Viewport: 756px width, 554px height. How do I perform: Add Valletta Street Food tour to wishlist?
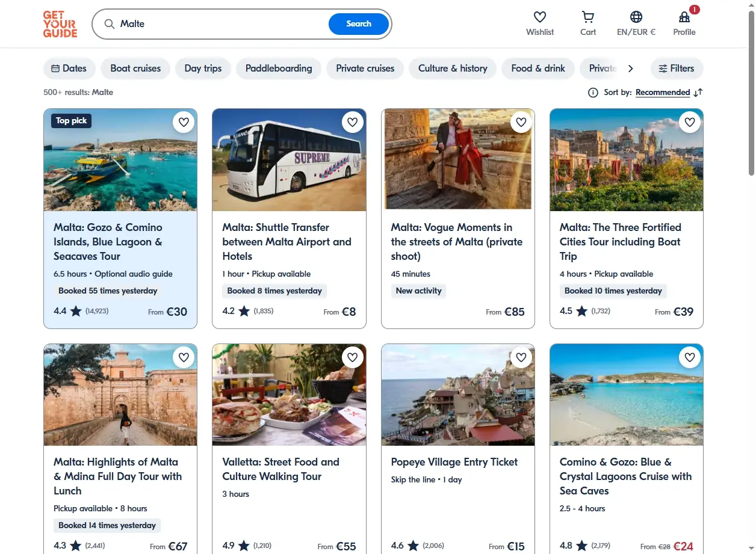click(353, 357)
